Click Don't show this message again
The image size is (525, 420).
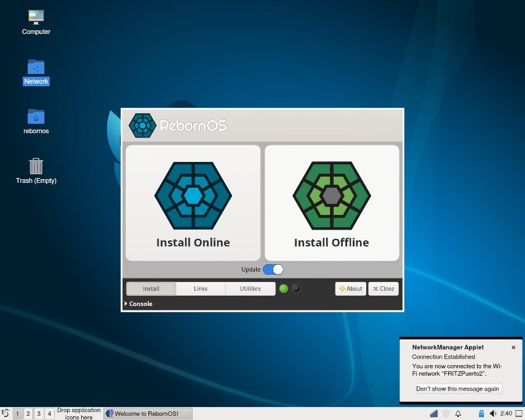pos(457,389)
